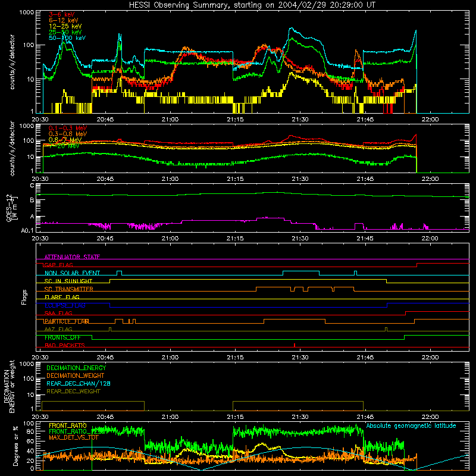Click the 0.1-0.3 MeV legend entry
The height and width of the screenshot is (476, 476).
[x=68, y=128]
